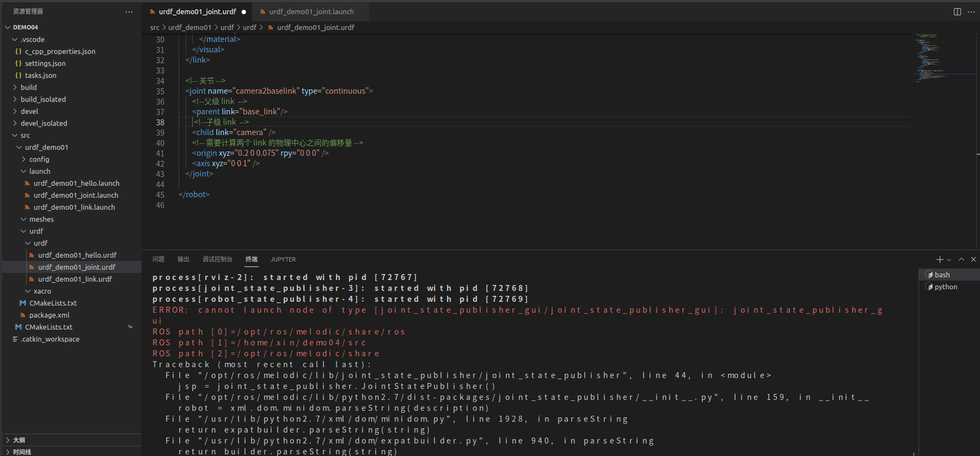Expand the devel_isolated folder
The height and width of the screenshot is (456, 980).
[x=15, y=123]
